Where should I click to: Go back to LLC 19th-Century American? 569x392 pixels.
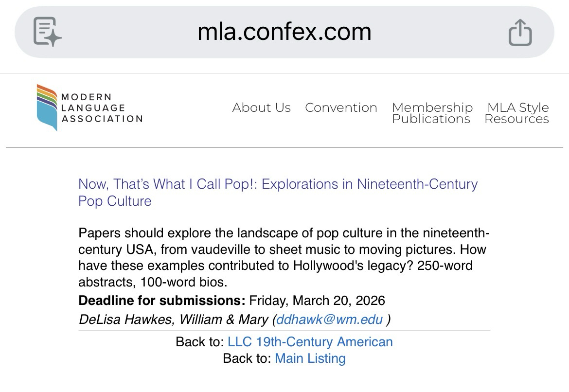click(310, 342)
